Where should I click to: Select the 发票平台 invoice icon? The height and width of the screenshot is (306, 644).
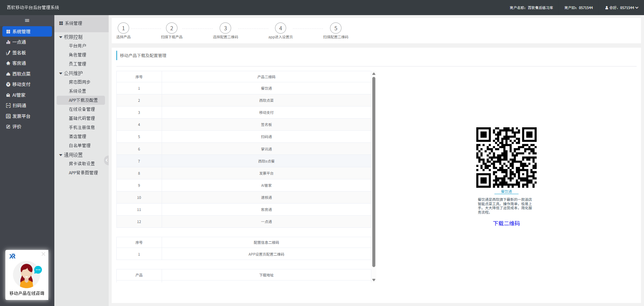pos(8,116)
